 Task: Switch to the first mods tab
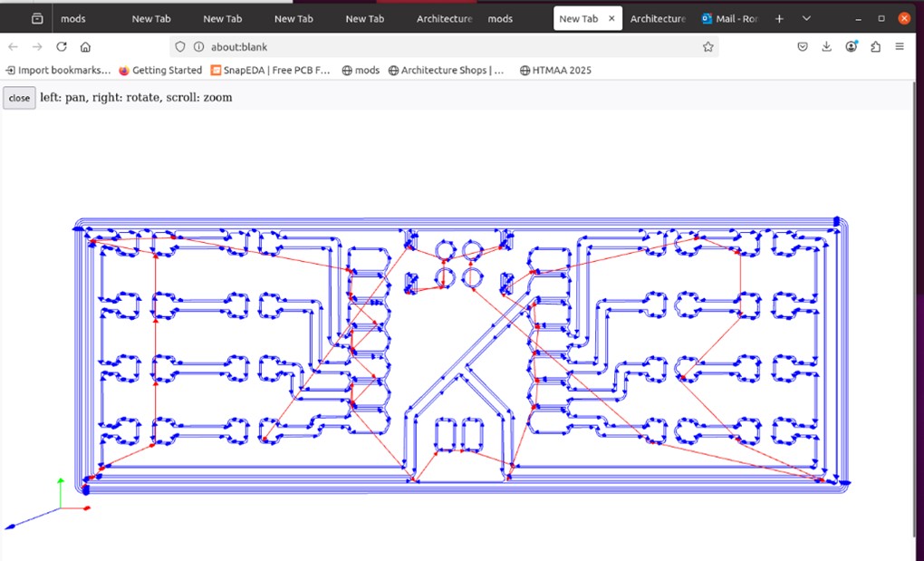coord(73,18)
